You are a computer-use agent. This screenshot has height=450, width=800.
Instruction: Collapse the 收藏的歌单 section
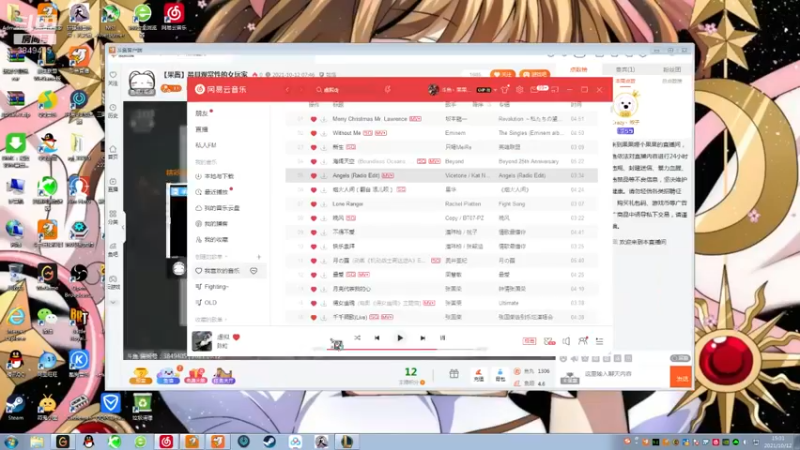pos(211,320)
